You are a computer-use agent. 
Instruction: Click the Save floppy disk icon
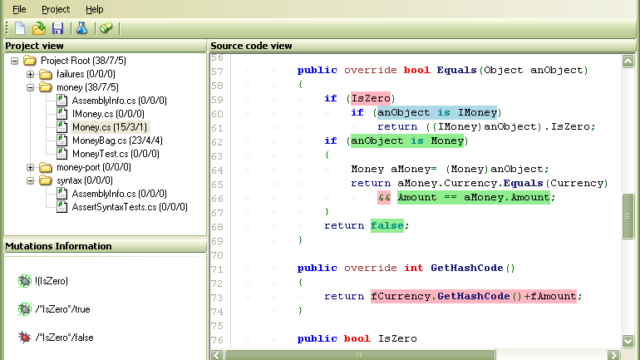coord(58,28)
